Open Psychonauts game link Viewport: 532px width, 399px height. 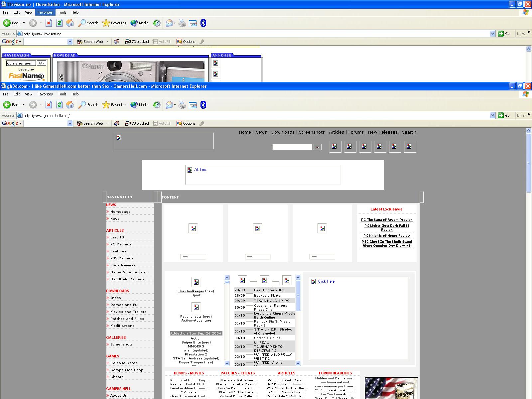tap(191, 316)
